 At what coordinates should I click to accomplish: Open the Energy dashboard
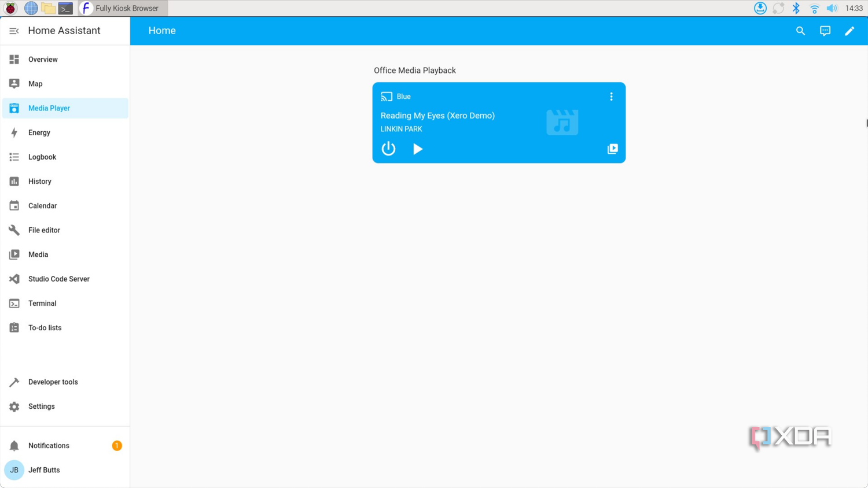pyautogui.click(x=65, y=132)
